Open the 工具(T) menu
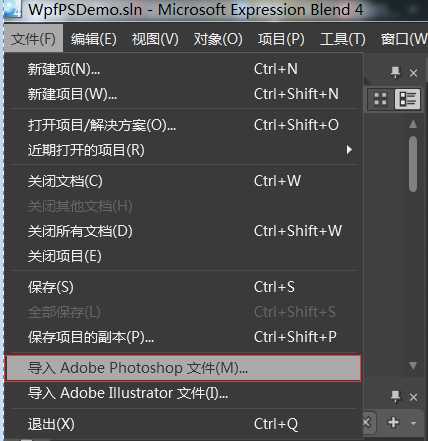This screenshot has height=441, width=428. click(343, 39)
